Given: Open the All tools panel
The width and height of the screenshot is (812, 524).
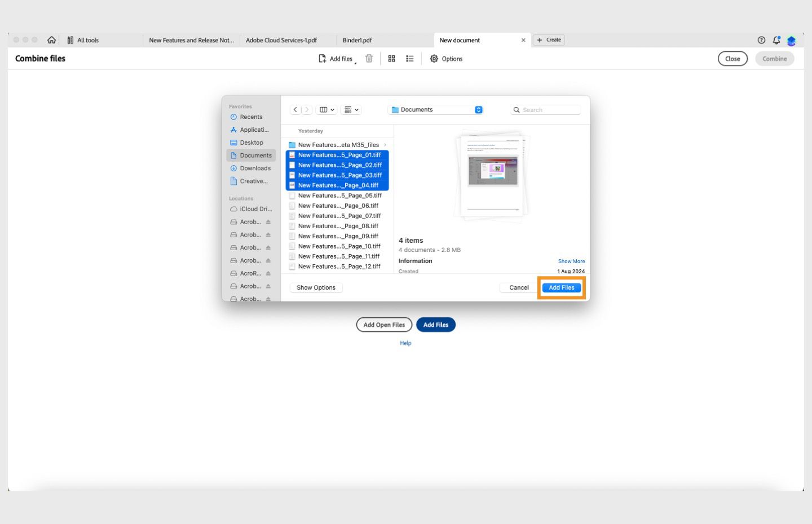Looking at the screenshot, I should pos(83,40).
